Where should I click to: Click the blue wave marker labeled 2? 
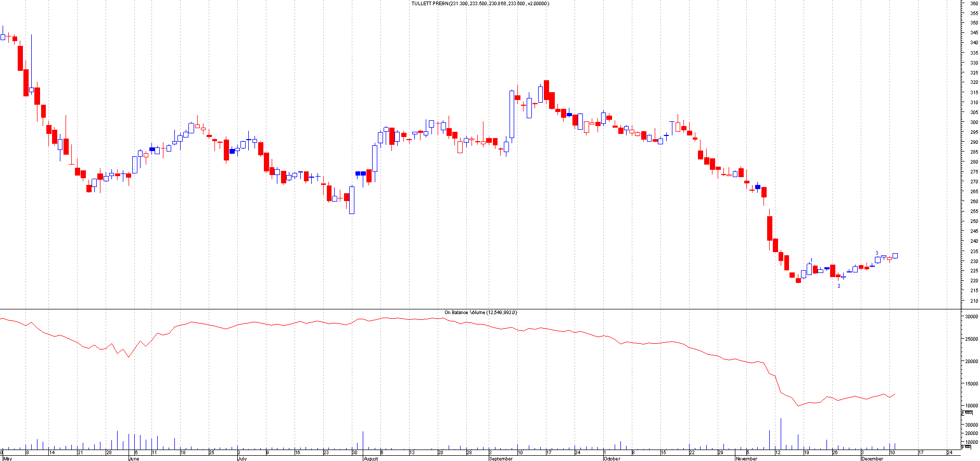pyautogui.click(x=838, y=286)
